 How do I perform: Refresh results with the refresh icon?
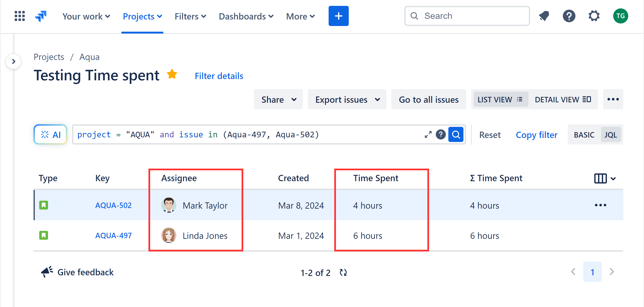tap(343, 272)
